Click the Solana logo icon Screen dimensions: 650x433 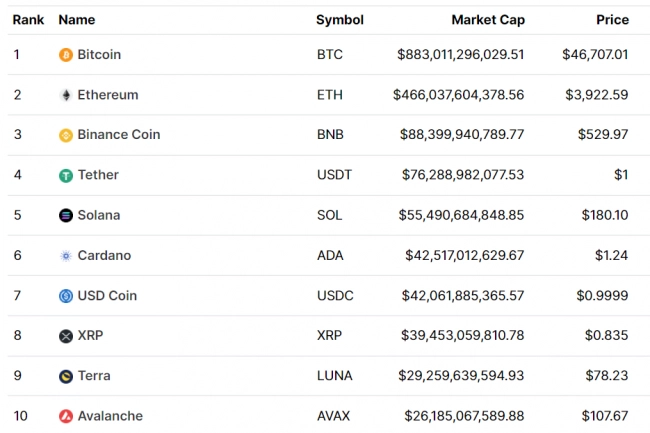click(x=66, y=216)
